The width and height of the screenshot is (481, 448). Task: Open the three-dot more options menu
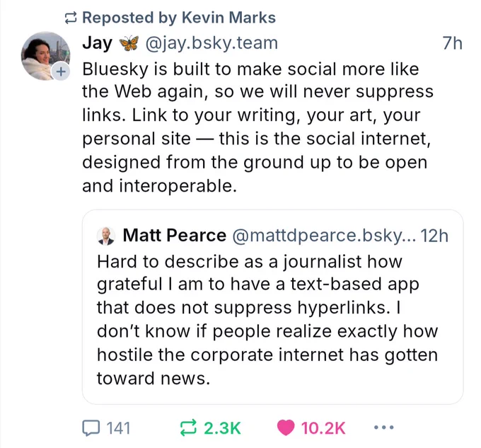point(383,427)
